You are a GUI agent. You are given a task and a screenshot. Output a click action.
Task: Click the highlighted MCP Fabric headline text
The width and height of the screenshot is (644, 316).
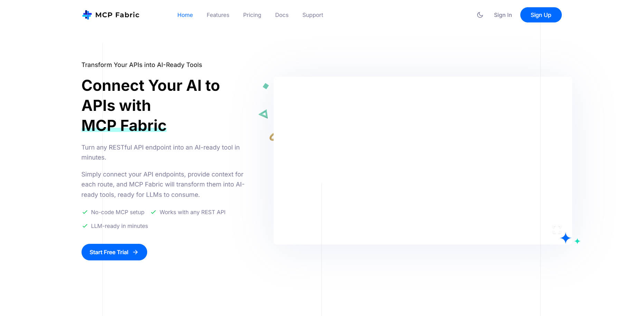coord(124,125)
